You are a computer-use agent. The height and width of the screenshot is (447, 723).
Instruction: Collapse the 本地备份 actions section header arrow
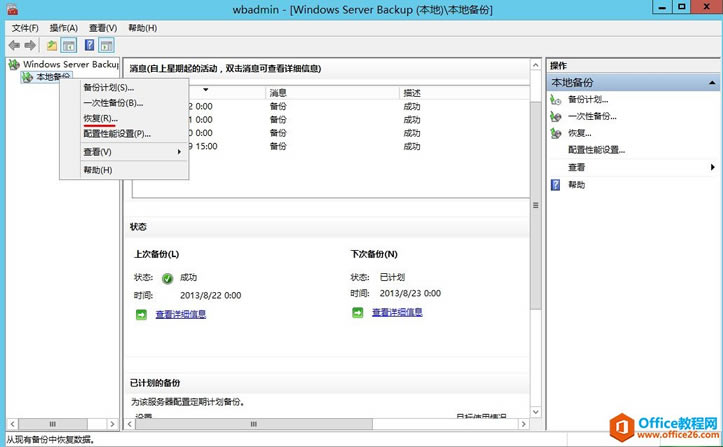712,83
